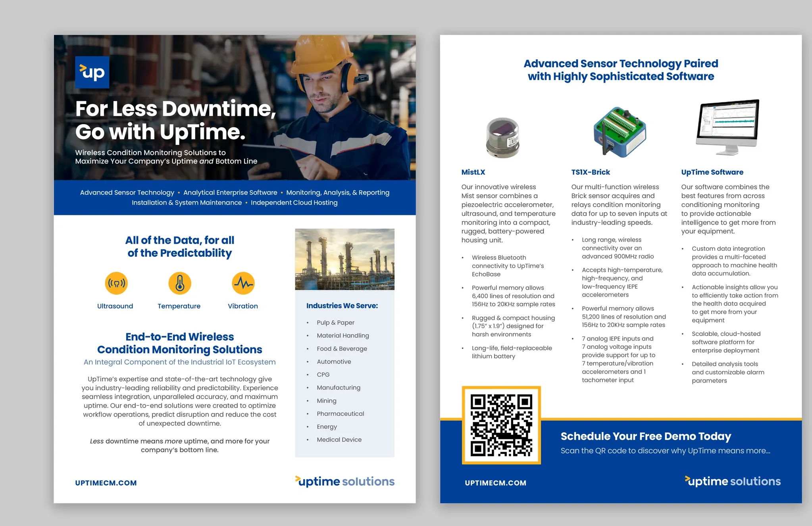The height and width of the screenshot is (526, 812).
Task: Click the 'Pulp & Paper' list item
Action: (335, 323)
